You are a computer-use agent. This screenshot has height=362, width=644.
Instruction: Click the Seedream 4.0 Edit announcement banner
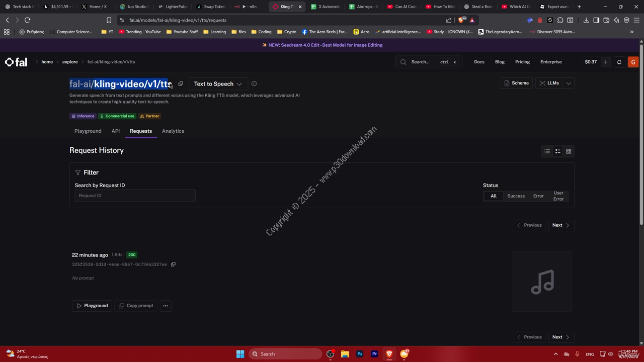tap(322, 45)
